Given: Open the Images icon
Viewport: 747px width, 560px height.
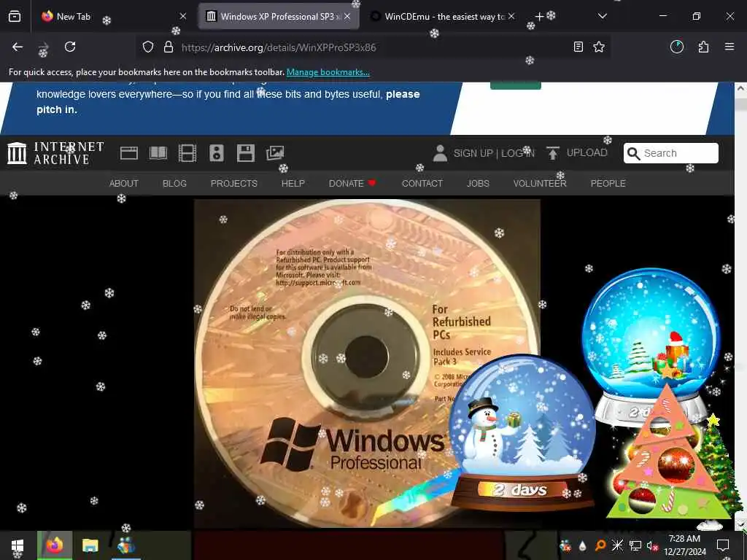Looking at the screenshot, I should (x=275, y=153).
